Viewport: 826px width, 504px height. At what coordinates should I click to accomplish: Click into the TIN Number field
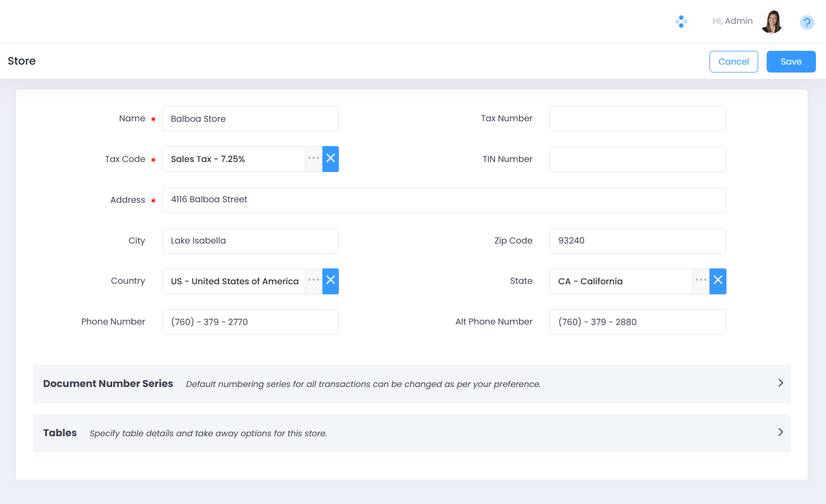pyautogui.click(x=637, y=159)
